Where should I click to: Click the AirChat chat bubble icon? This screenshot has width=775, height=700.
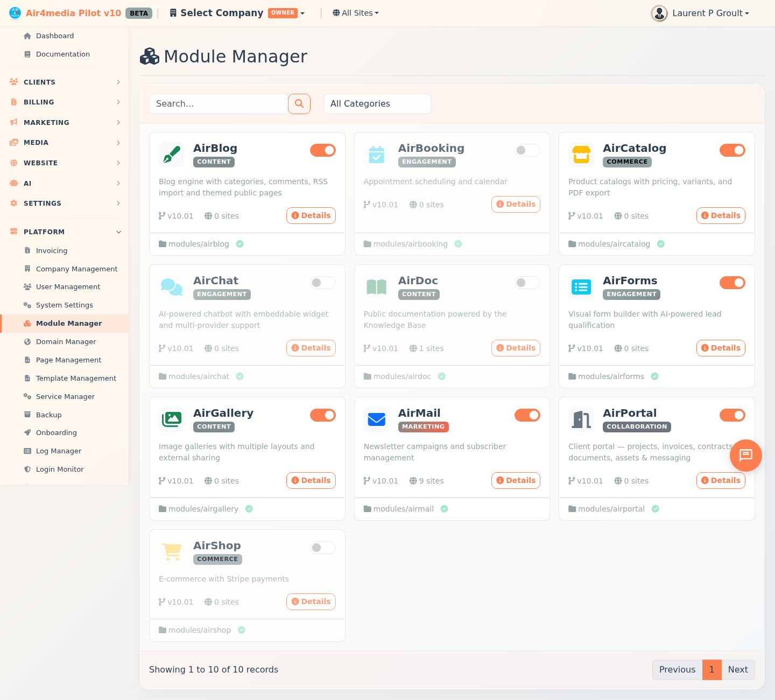(171, 287)
